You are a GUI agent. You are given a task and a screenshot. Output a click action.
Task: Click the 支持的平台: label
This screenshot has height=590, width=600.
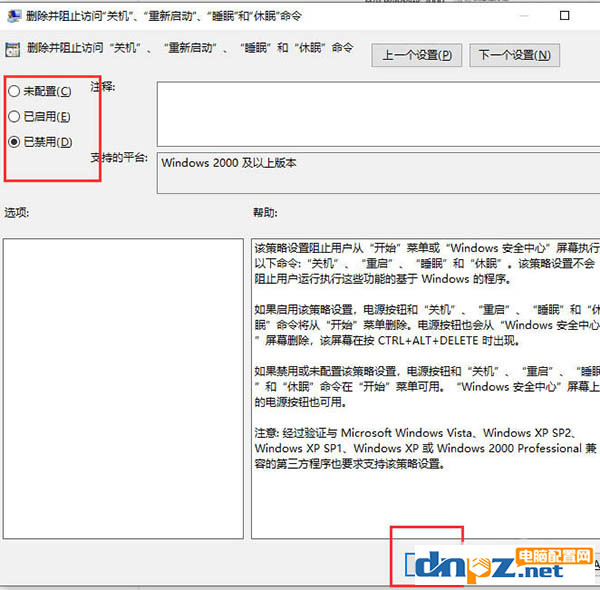coord(119,157)
